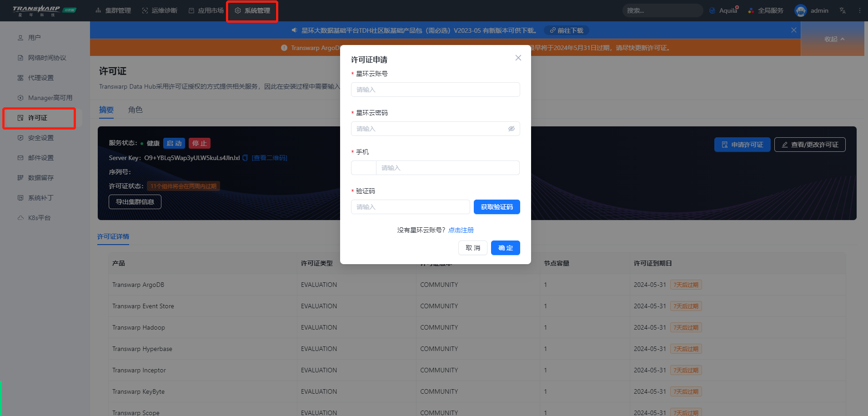The image size is (868, 416).
Task: Go to K8s平台 in the sidebar
Action: click(x=34, y=218)
